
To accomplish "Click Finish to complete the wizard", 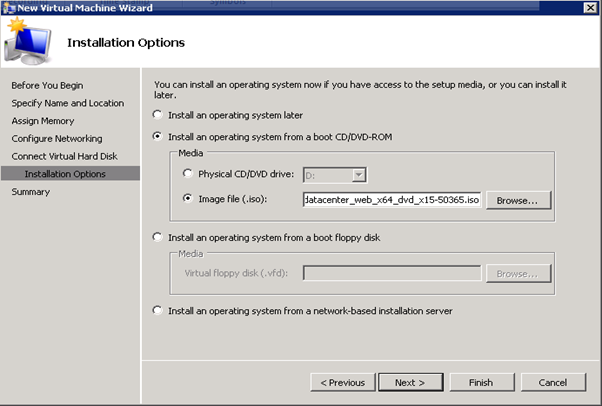I will tap(482, 383).
